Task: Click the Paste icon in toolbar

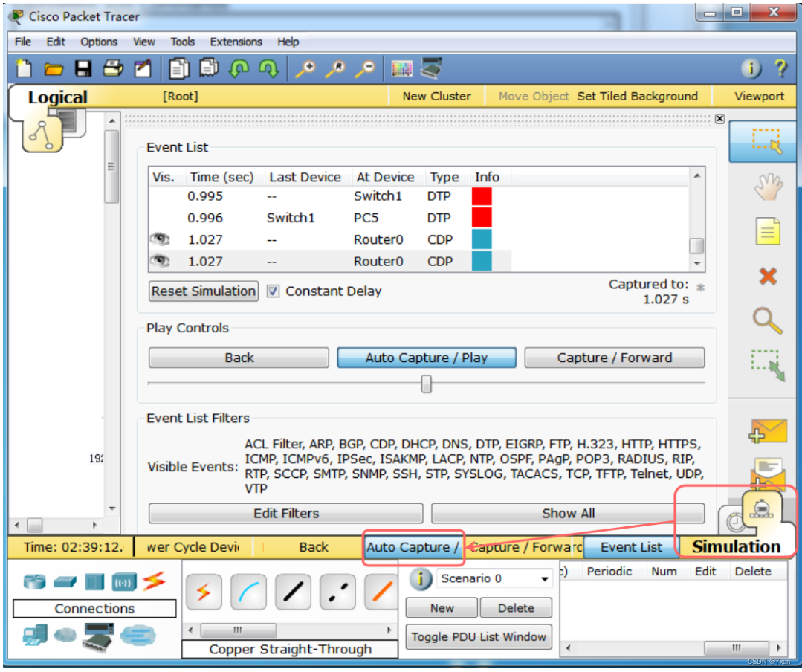Action: click(209, 68)
